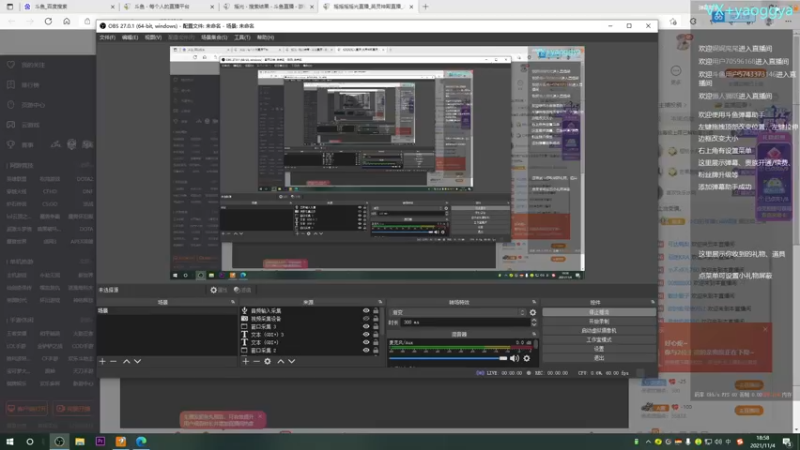The width and height of the screenshot is (800, 450).
Task: Open Microsoft Edge from the taskbar
Action: 141,441
